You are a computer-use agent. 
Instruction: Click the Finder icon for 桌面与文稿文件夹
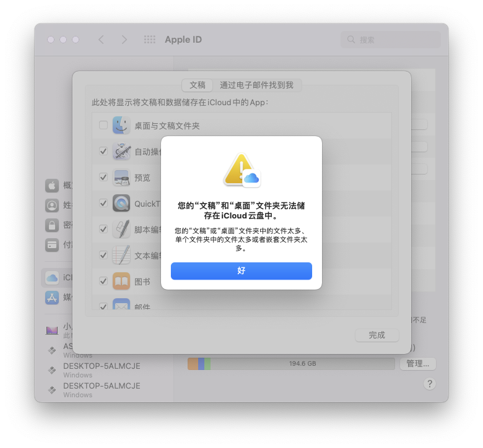click(x=121, y=125)
